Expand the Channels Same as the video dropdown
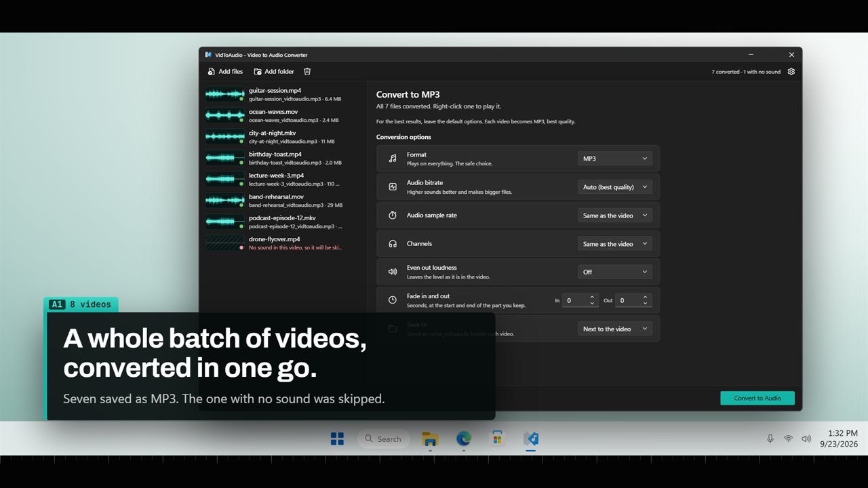The width and height of the screenshot is (868, 488). click(x=615, y=244)
